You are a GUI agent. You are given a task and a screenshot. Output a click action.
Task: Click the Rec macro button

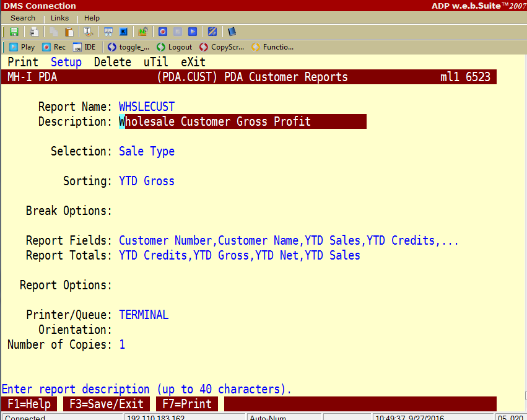[54, 47]
